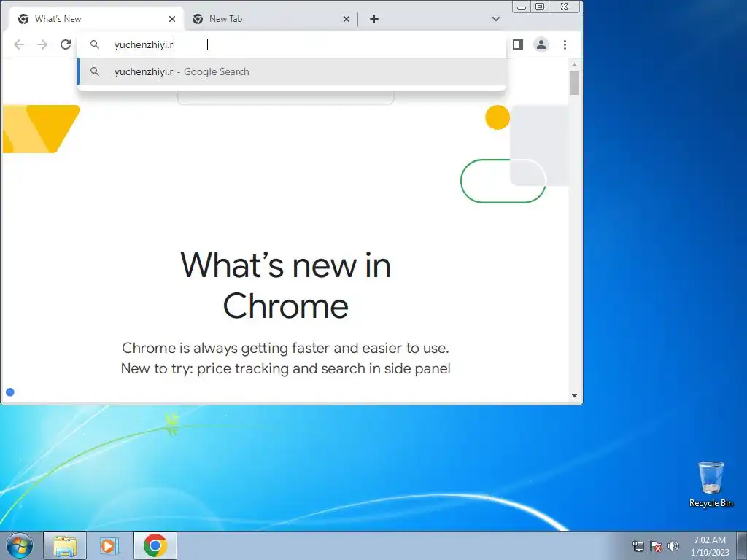Screen dimensions: 747x560
Task: Open the side panel icon
Action: 518,44
